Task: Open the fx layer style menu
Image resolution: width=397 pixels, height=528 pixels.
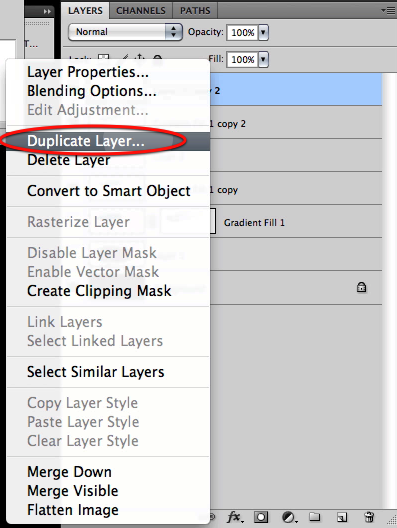Action: [x=235, y=517]
